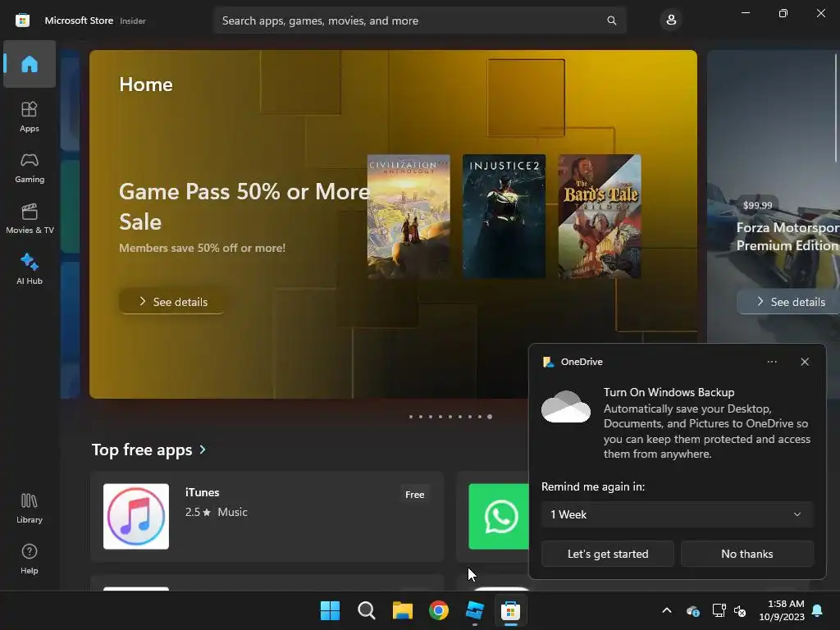Viewport: 840px width, 630px height.
Task: Open the Remind me again 1 Week dropdown
Action: coord(677,514)
